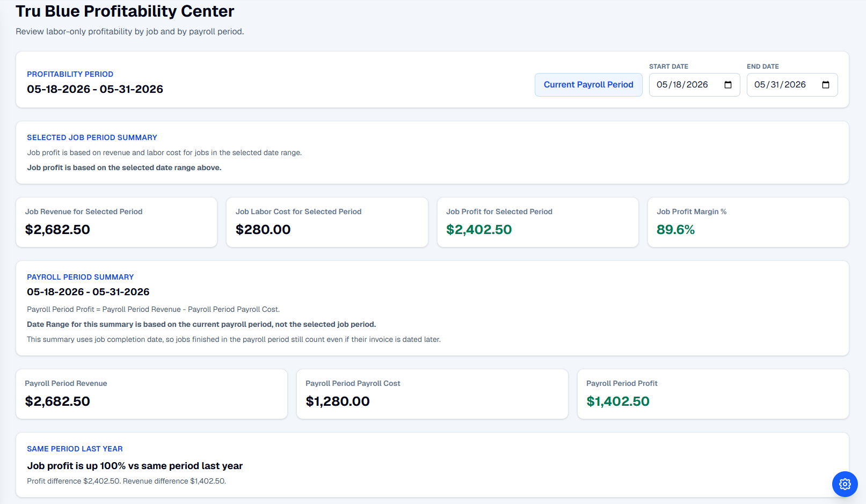Click the END DATE label
Viewport: 866px width, 504px height.
pos(763,67)
